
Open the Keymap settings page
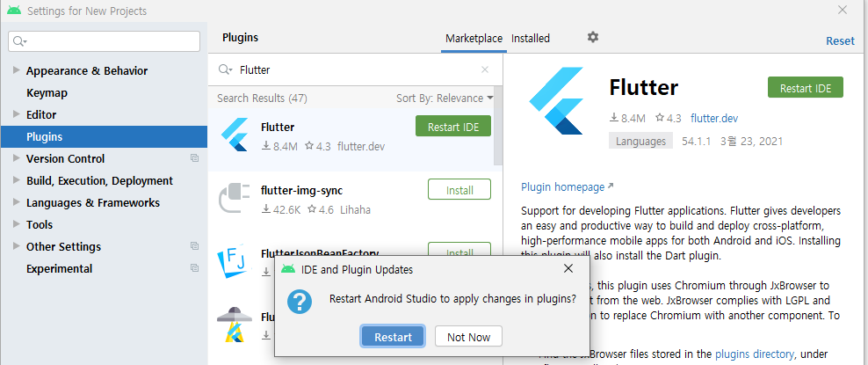coord(47,93)
